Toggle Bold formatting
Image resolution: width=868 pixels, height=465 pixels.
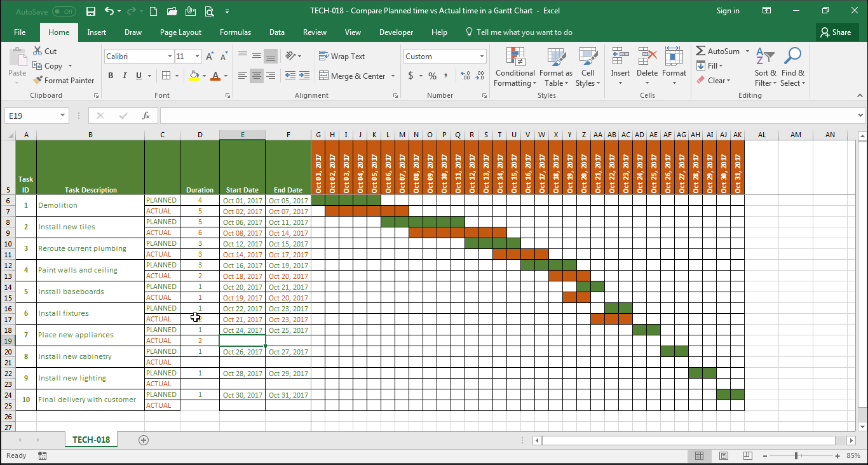[x=111, y=76]
